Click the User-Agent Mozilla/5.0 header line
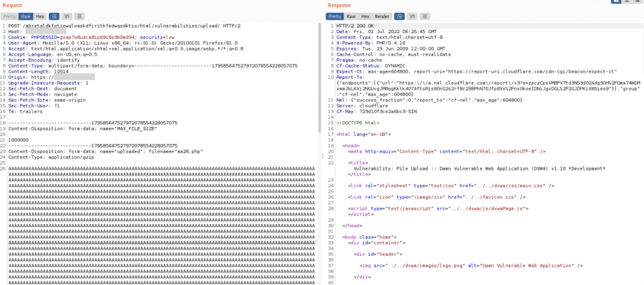This screenshot has height=285, width=644. tap(123, 43)
